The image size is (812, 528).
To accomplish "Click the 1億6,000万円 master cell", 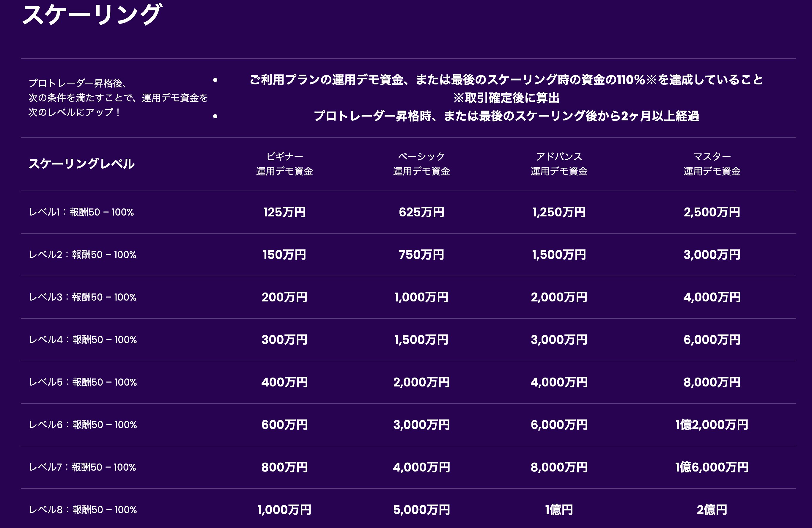I will point(712,467).
